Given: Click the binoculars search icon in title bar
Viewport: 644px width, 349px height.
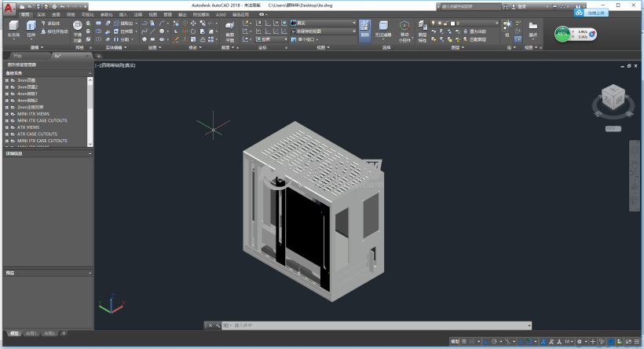Looking at the screenshot, I should pos(506,6).
